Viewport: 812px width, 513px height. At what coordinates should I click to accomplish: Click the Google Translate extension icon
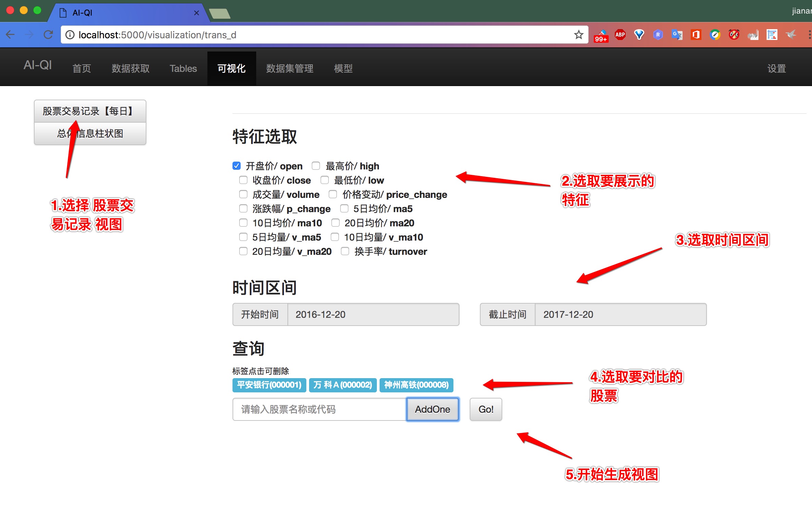(676, 35)
